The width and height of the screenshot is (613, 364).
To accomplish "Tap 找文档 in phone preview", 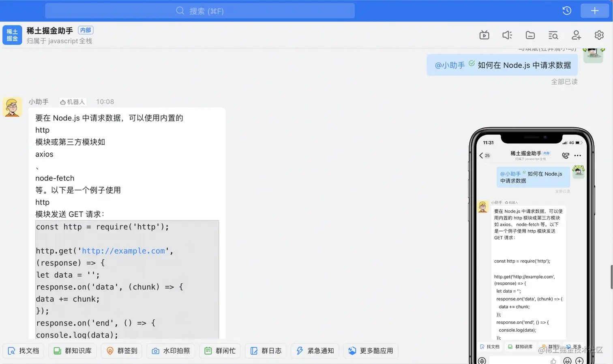I will point(490,347).
